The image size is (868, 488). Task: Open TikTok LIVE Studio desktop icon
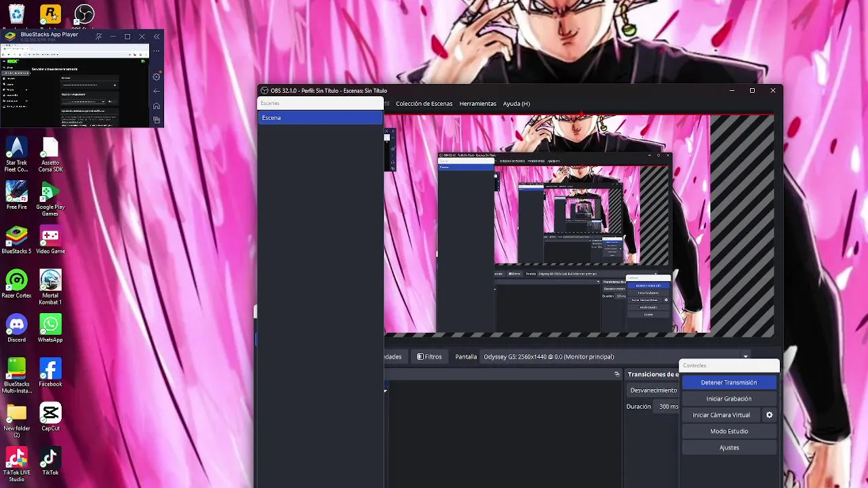coord(16,464)
